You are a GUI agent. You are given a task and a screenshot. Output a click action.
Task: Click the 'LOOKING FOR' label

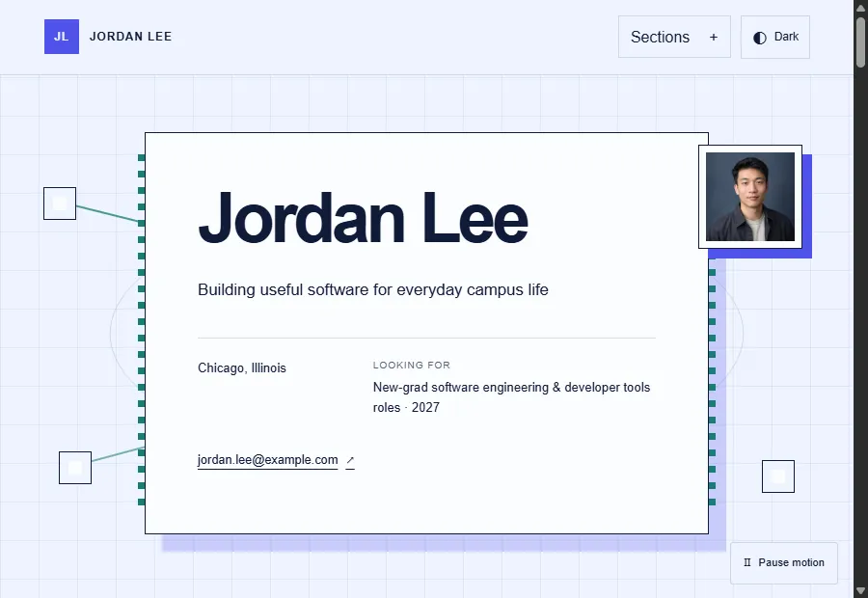coord(411,366)
